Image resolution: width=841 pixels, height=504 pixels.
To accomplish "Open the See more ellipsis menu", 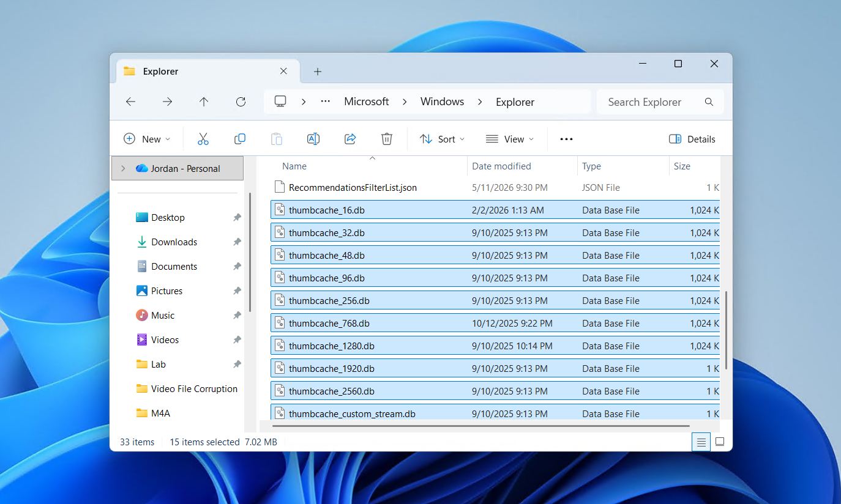I will coord(566,139).
